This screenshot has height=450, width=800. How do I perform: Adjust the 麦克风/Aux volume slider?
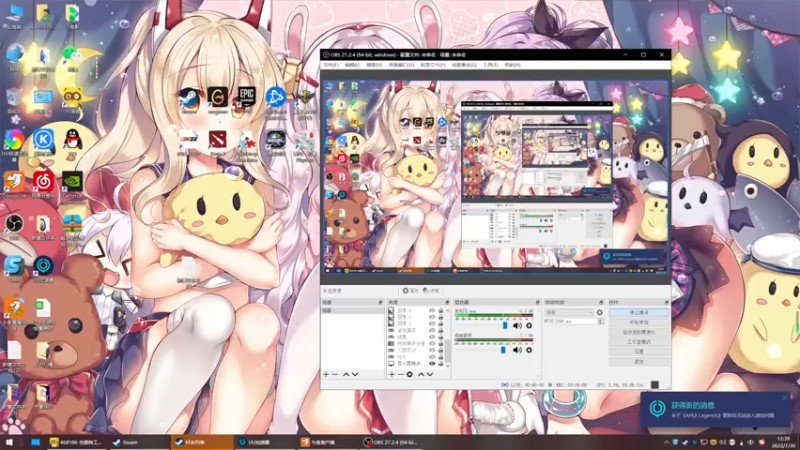click(x=505, y=326)
